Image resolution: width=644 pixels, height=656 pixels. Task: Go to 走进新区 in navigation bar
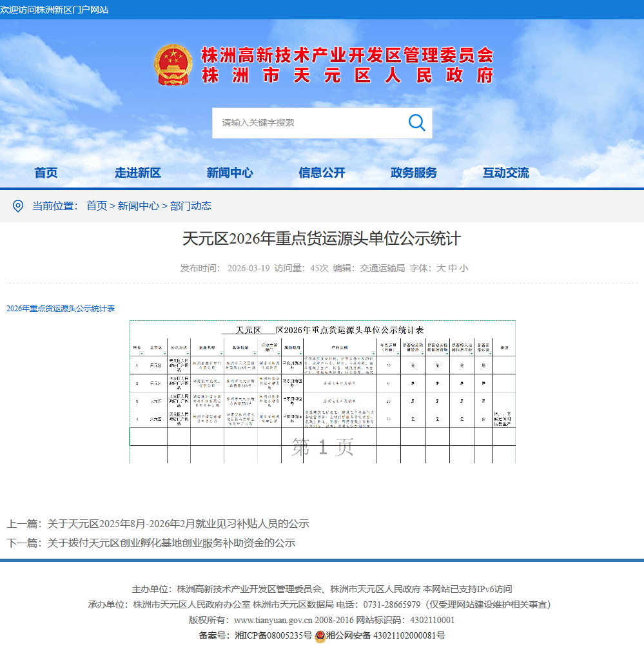(138, 173)
